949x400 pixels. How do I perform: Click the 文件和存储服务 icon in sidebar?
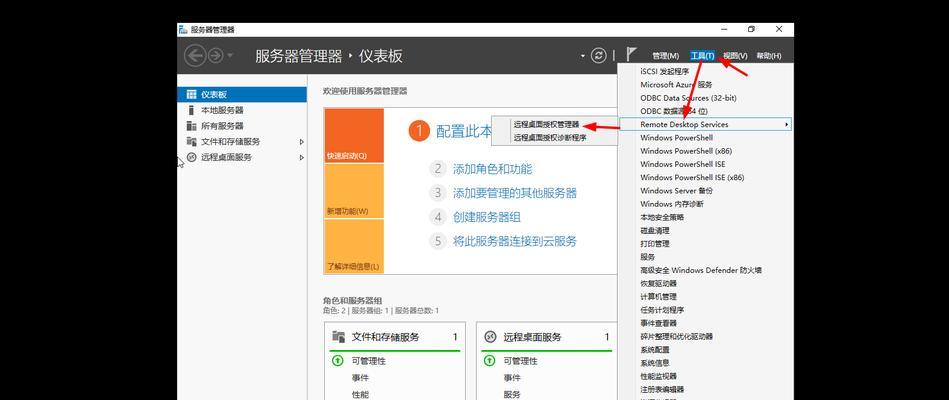191,142
